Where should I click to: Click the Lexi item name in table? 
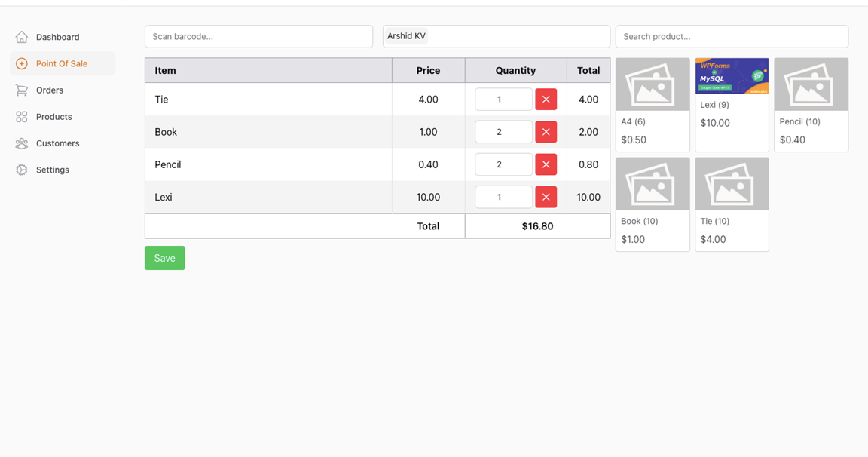click(164, 197)
